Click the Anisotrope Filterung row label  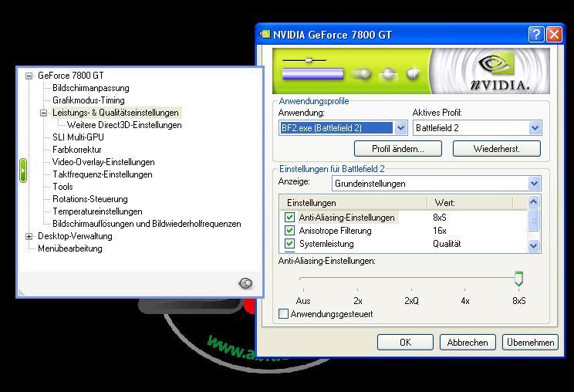click(336, 231)
